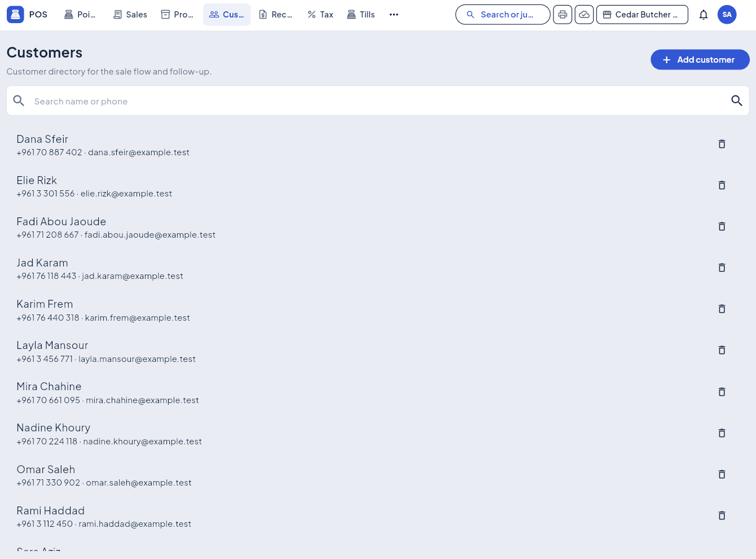The width and height of the screenshot is (756, 559).
Task: Select the Customers tab
Action: tap(227, 15)
